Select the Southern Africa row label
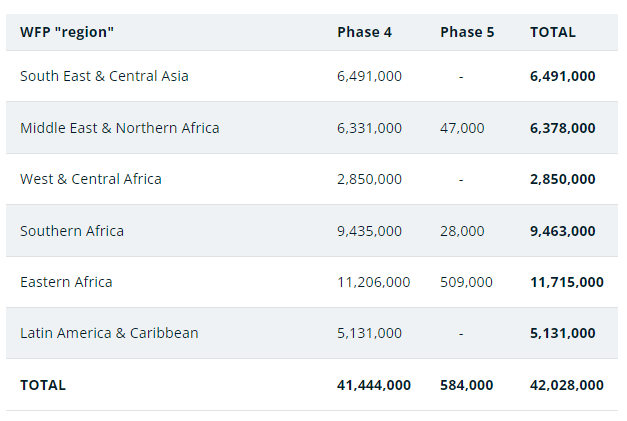627x421 pixels. [72, 231]
